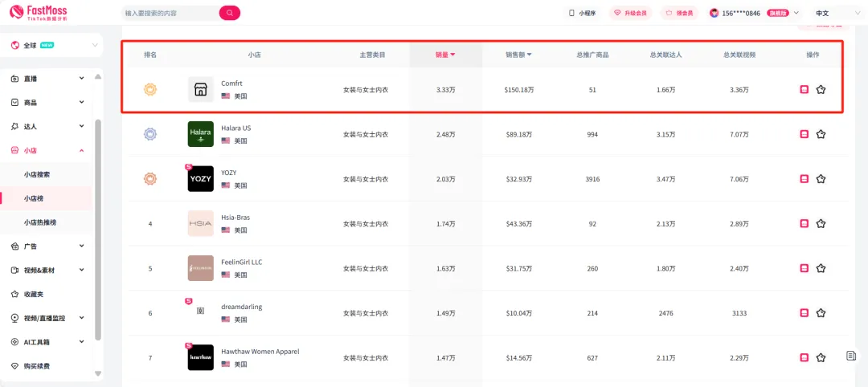The image size is (868, 387).
Task: Click the 达人 icon in sidebar
Action: 15,126
